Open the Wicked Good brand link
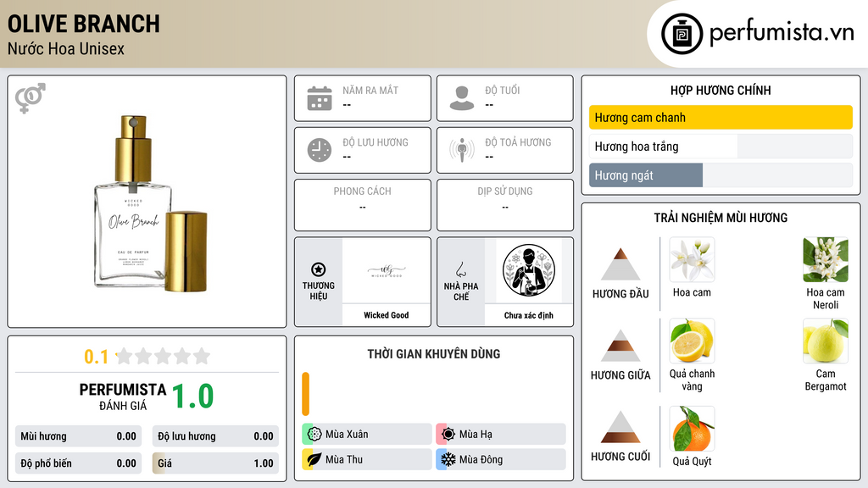The image size is (868, 488). pyautogui.click(x=386, y=315)
